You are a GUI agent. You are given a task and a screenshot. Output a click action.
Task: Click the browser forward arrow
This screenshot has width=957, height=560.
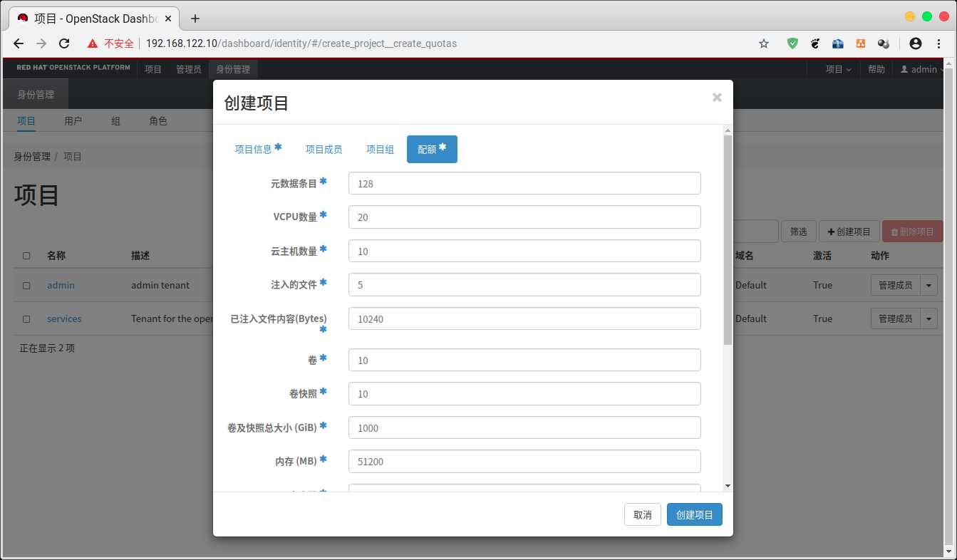[x=41, y=43]
